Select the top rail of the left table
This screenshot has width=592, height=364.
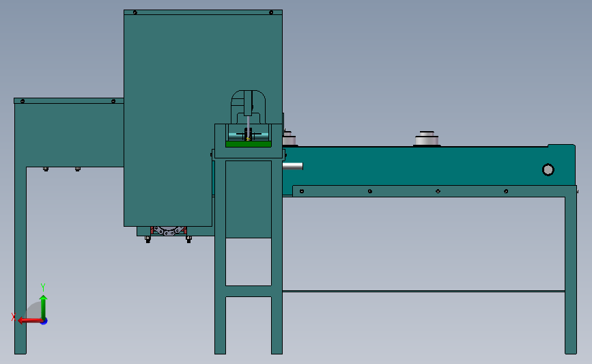[69, 101]
